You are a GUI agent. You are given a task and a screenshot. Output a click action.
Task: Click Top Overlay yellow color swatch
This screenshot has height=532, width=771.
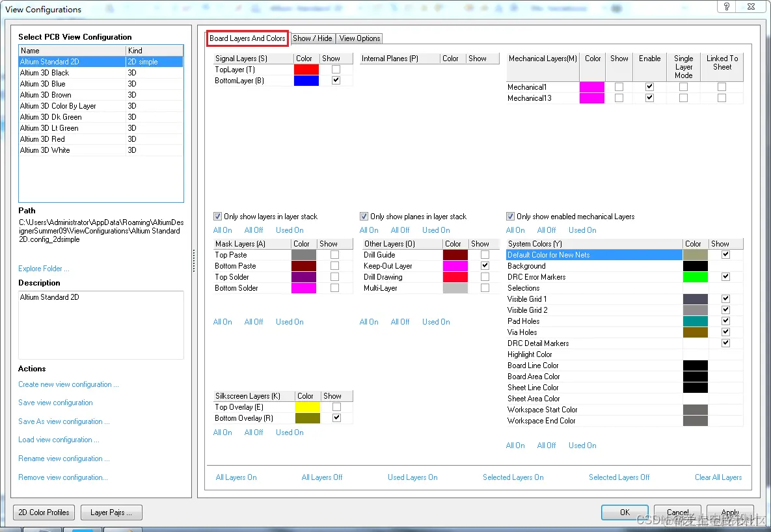pos(307,407)
